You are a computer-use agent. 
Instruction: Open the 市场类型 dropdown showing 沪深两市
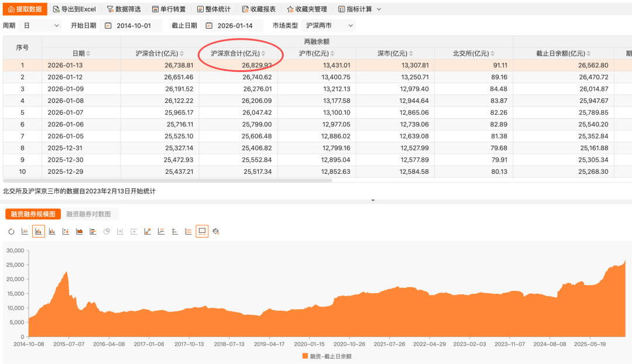[x=328, y=25]
